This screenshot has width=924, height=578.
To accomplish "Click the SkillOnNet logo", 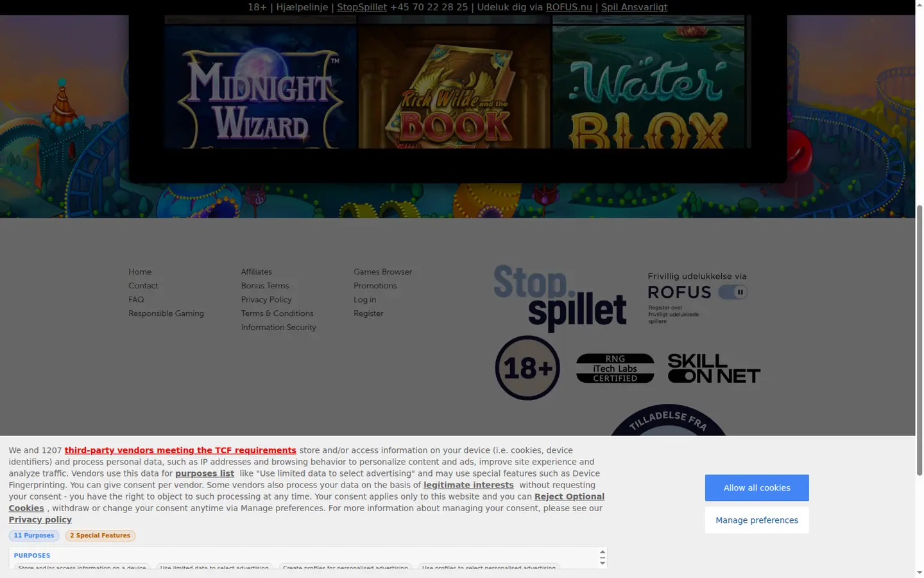I will pyautogui.click(x=714, y=369).
